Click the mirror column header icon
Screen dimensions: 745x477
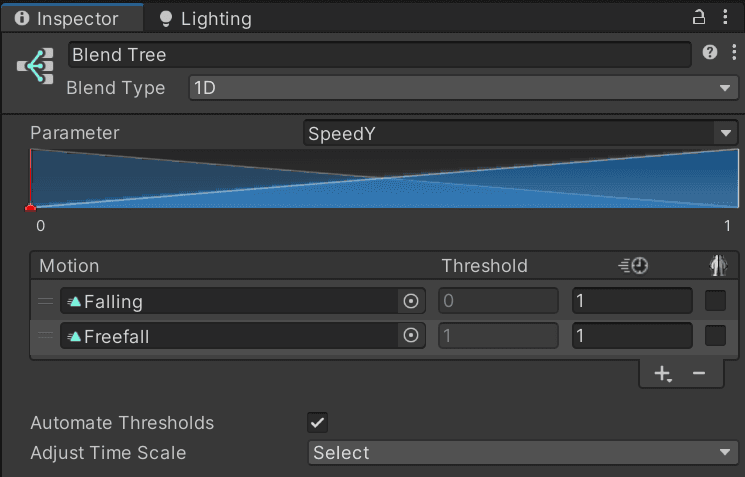[717, 265]
